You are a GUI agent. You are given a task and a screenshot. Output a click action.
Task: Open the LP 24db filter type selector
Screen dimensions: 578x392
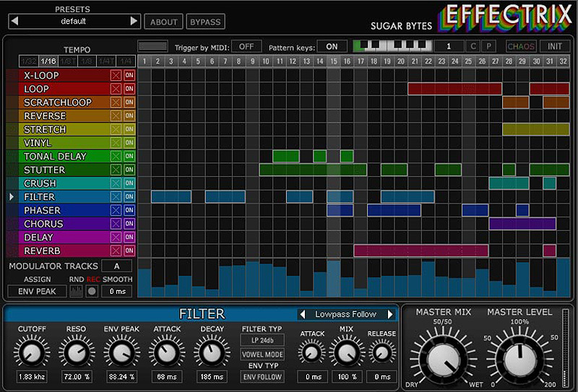262,340
